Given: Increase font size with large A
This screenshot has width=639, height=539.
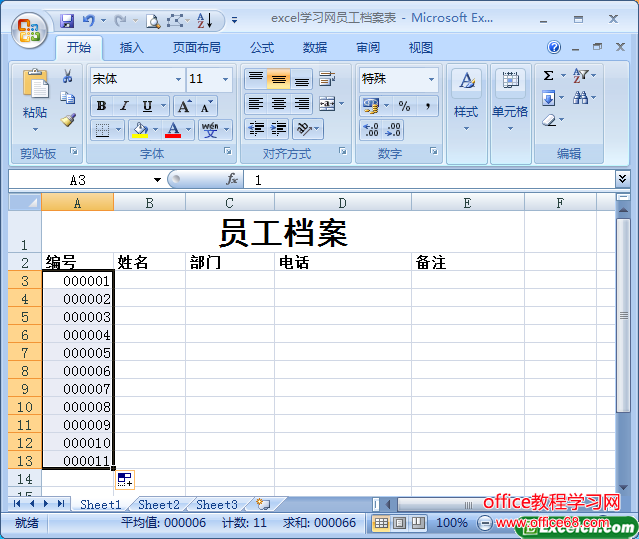Looking at the screenshot, I should click(184, 106).
